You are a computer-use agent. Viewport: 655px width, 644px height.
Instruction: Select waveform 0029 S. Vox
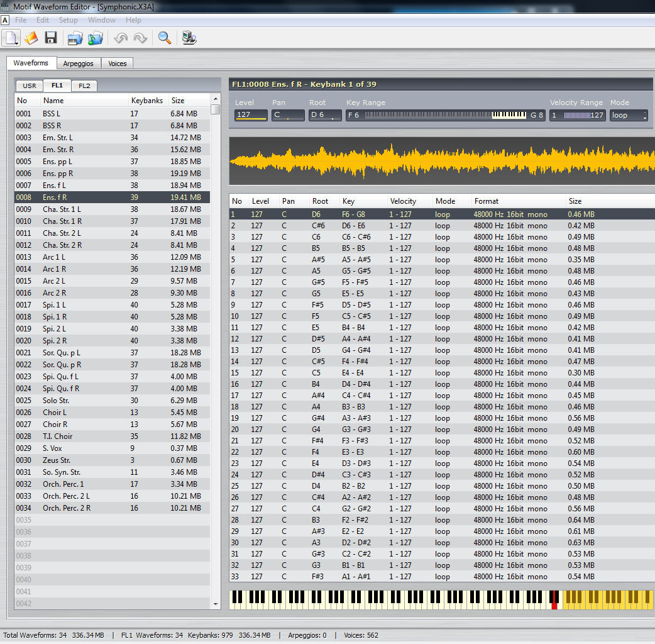tap(112, 448)
